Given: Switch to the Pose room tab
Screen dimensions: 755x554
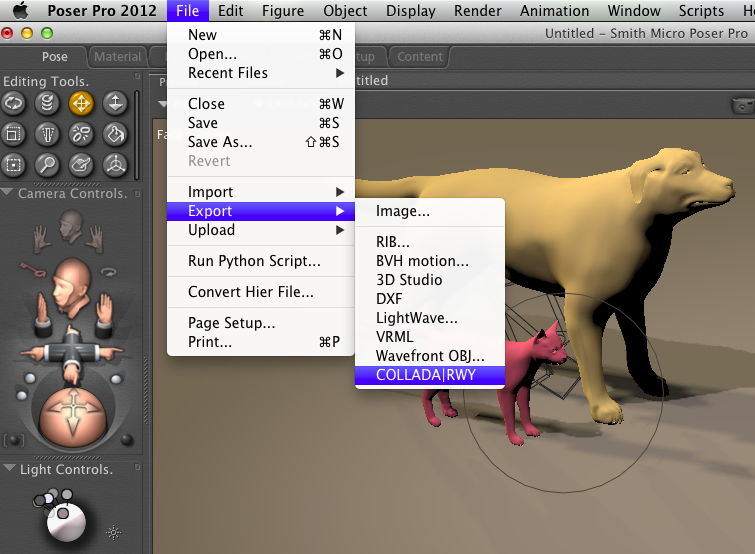Looking at the screenshot, I should tap(54, 57).
